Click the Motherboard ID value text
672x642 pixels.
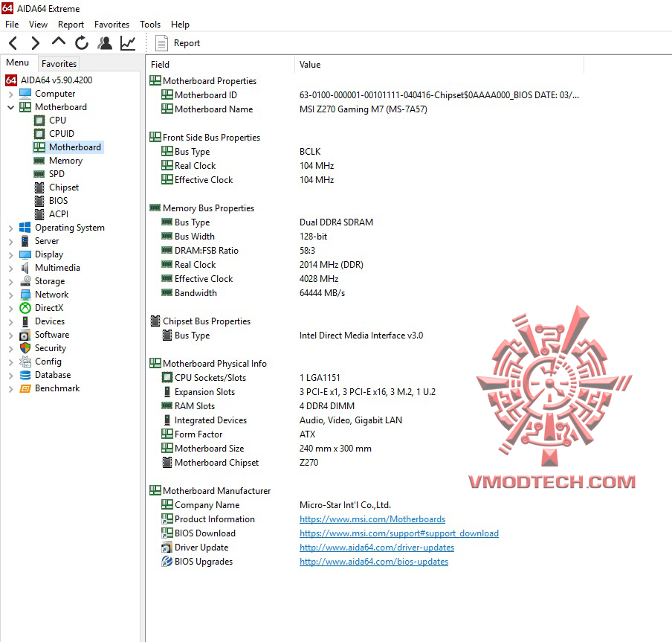tap(439, 95)
